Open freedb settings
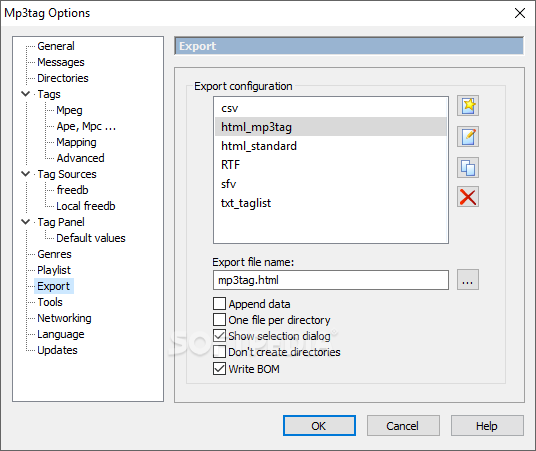 point(72,190)
